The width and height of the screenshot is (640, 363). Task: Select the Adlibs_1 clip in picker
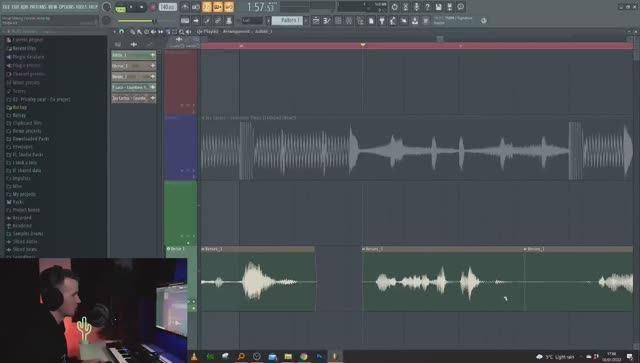click(133, 55)
